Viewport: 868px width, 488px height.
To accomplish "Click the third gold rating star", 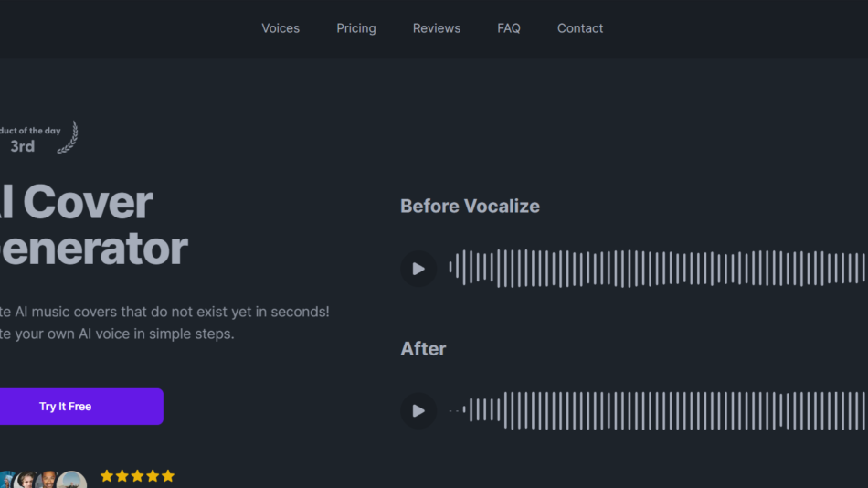I will (137, 476).
